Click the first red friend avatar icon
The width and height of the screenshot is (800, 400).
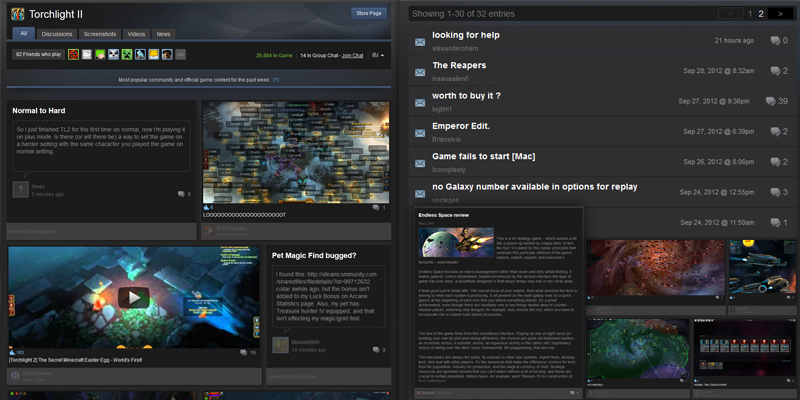tap(74, 54)
